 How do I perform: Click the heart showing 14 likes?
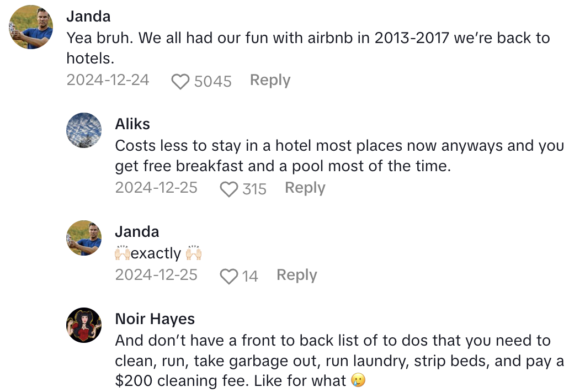230,276
